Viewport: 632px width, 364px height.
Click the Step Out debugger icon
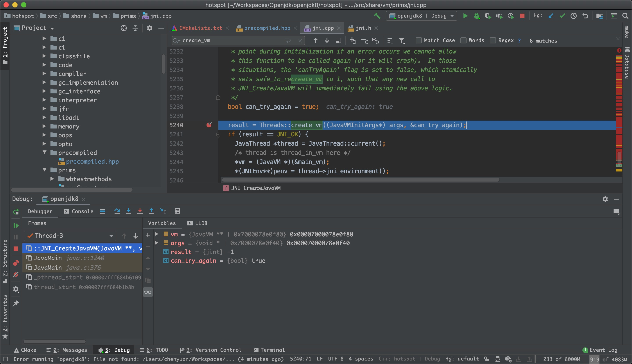coord(151,211)
